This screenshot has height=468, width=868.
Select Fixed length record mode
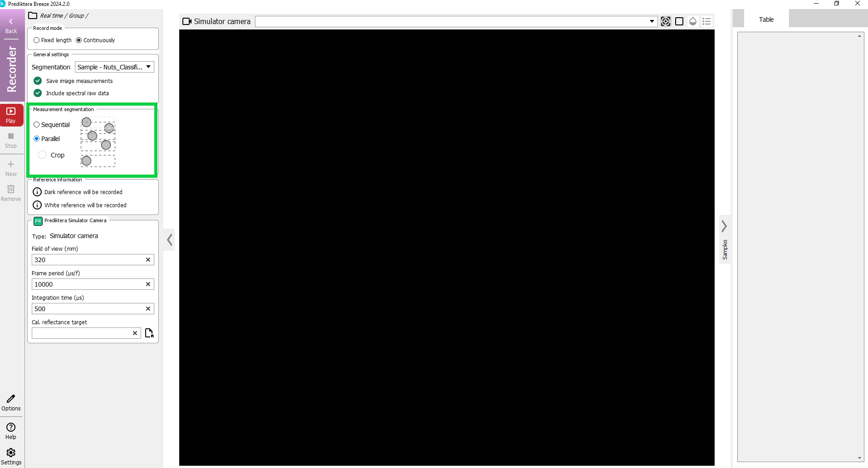37,40
